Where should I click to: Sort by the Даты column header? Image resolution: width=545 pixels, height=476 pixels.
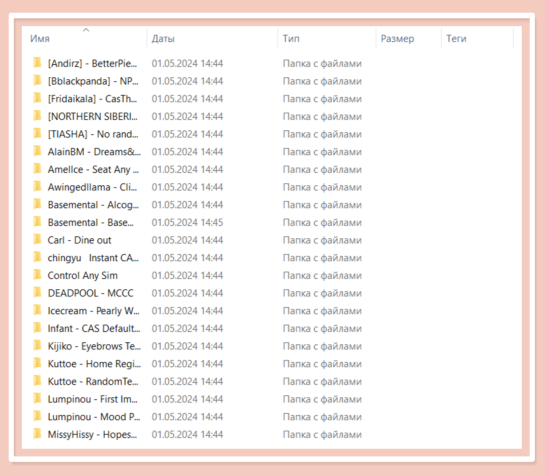tap(163, 39)
